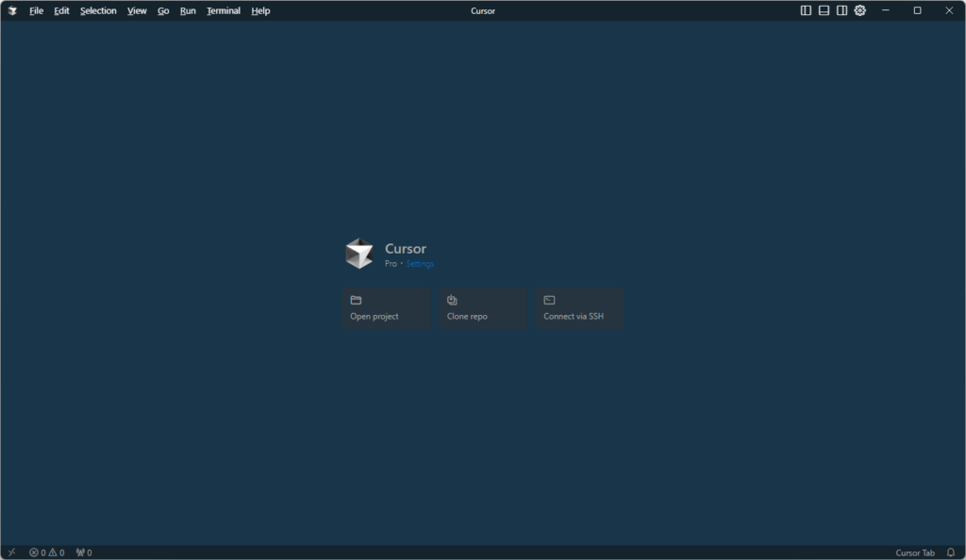This screenshot has width=966, height=560.
Task: Open the File menu
Action: (x=37, y=10)
